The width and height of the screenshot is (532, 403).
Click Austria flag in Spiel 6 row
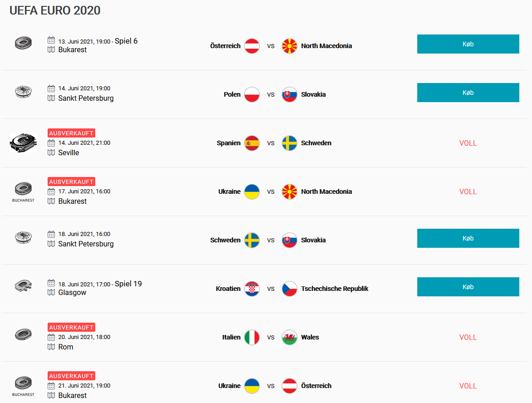[x=252, y=46]
